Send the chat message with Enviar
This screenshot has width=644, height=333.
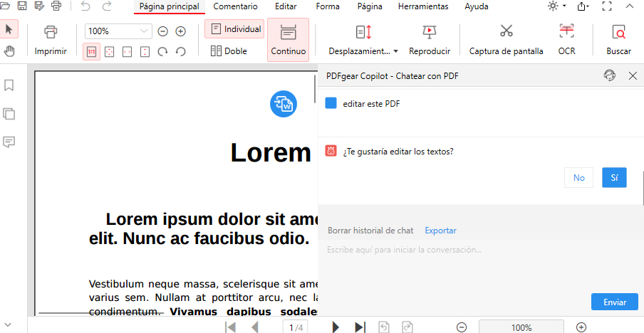(615, 302)
